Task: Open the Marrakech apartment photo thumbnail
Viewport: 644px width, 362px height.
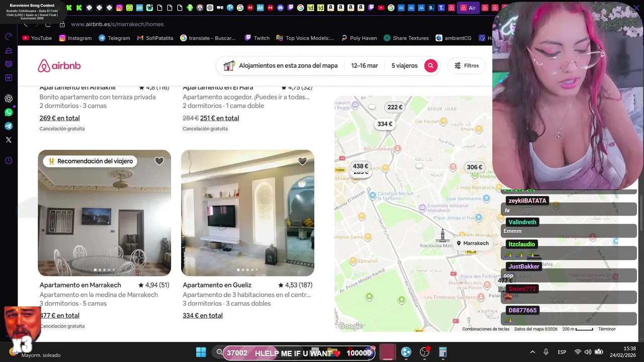Action: pyautogui.click(x=105, y=213)
